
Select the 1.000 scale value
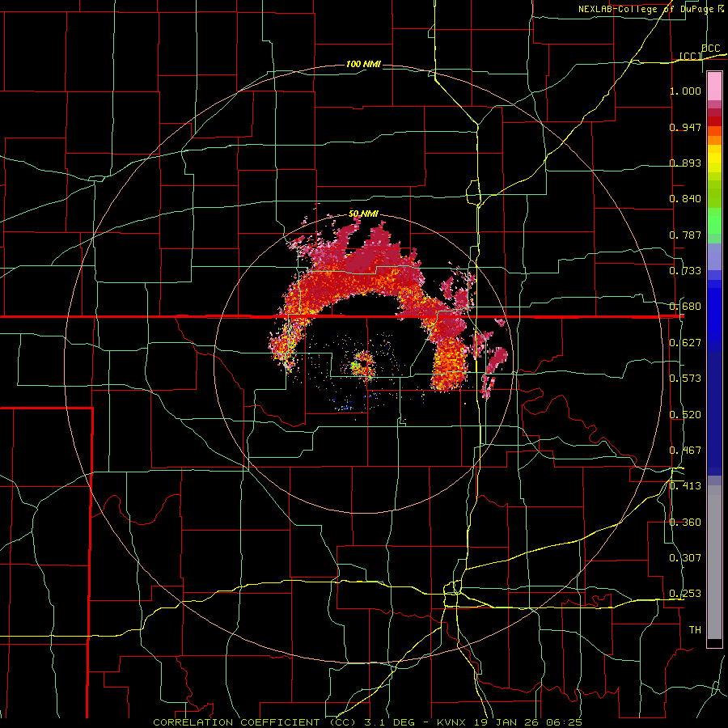click(x=685, y=91)
